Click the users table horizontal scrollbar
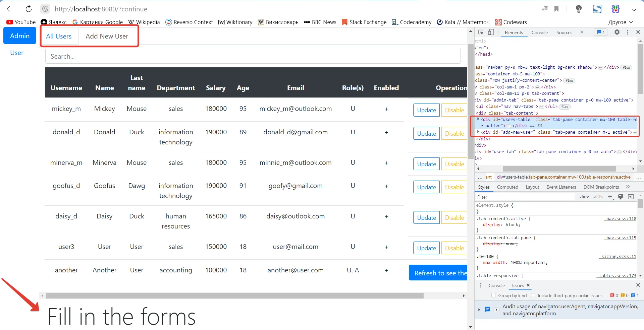Image resolution: width=644 pixels, height=330 pixels. 235,296
